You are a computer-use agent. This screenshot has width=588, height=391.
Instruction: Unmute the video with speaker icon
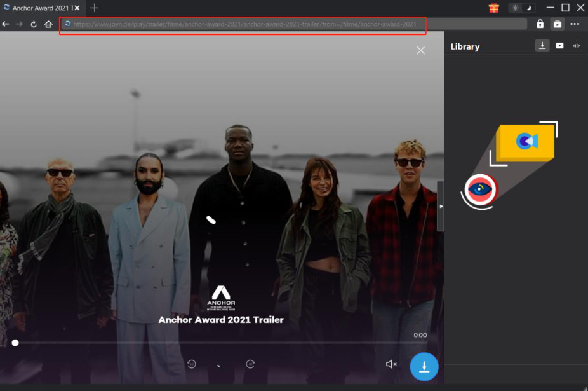(x=391, y=364)
